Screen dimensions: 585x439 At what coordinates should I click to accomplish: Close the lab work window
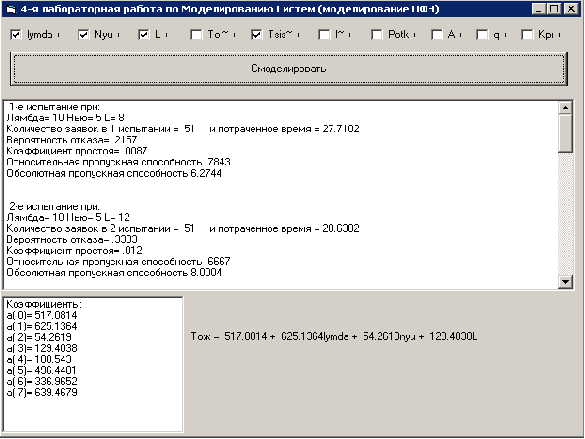(571, 9)
